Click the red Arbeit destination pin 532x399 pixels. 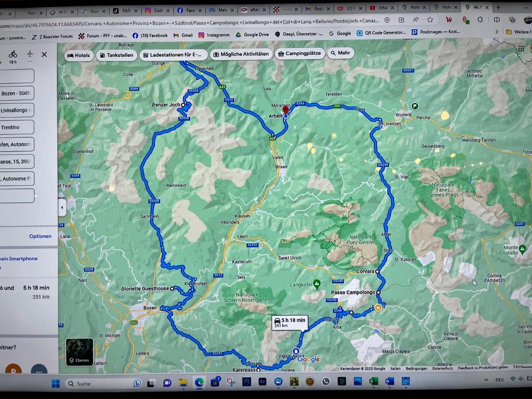286,111
